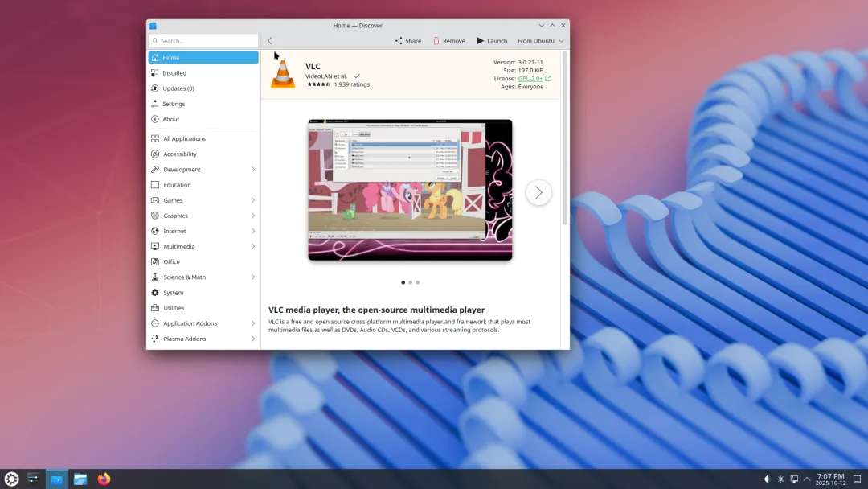Open the About page

click(x=203, y=119)
